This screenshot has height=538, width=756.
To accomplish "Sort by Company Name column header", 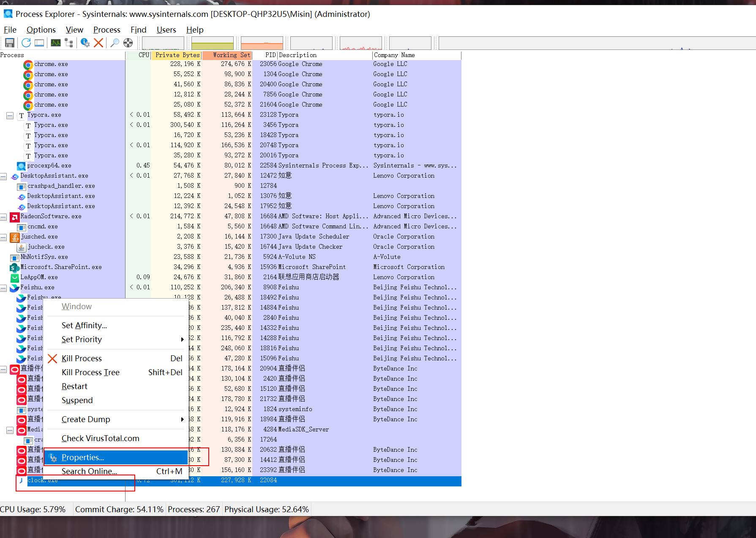I will point(417,55).
